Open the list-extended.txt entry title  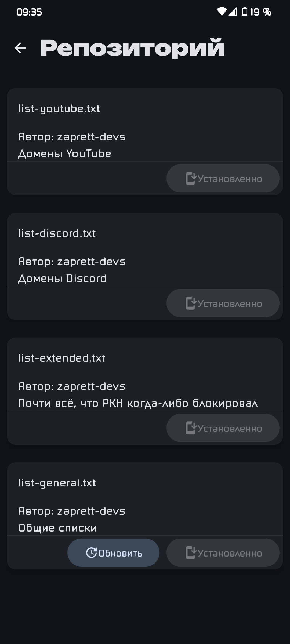(x=62, y=358)
